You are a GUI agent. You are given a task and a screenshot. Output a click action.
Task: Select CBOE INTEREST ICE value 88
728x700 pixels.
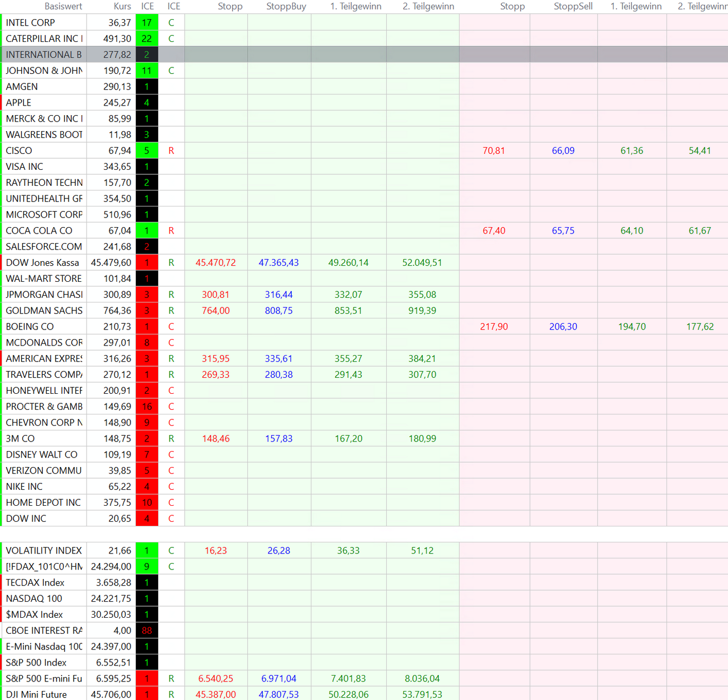click(147, 630)
